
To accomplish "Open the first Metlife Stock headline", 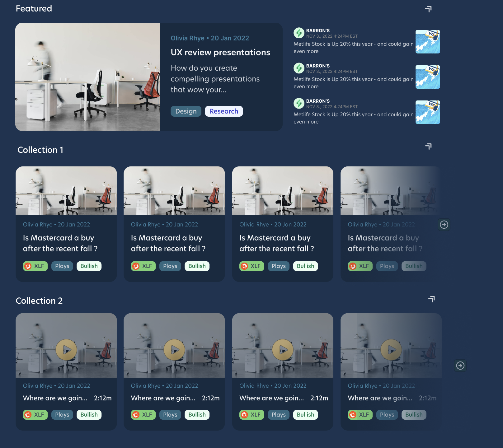I will point(354,48).
